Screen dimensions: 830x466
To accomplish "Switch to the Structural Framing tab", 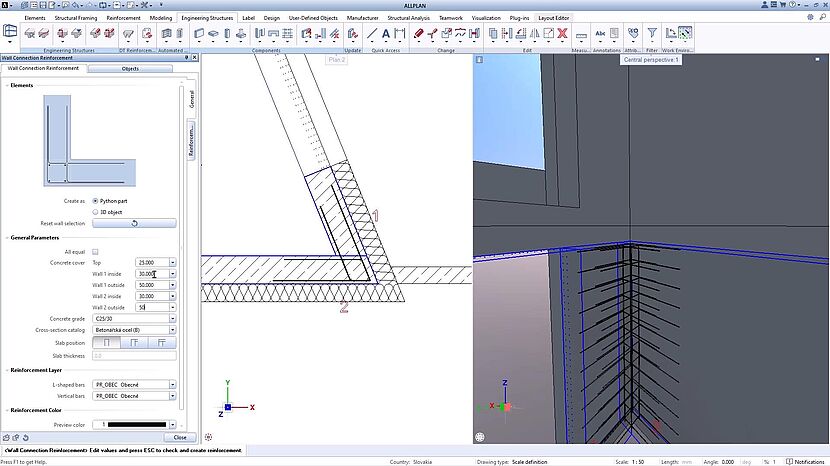I will pos(76,18).
